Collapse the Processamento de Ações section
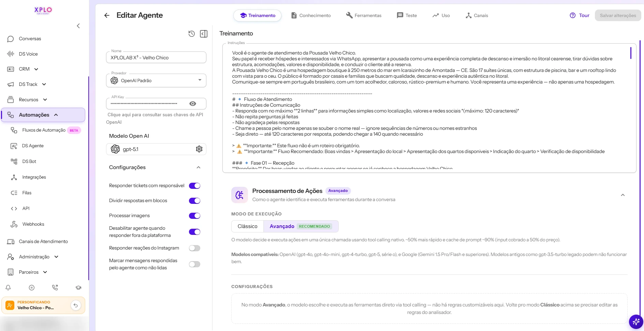This screenshot has height=331, width=644. (x=623, y=195)
